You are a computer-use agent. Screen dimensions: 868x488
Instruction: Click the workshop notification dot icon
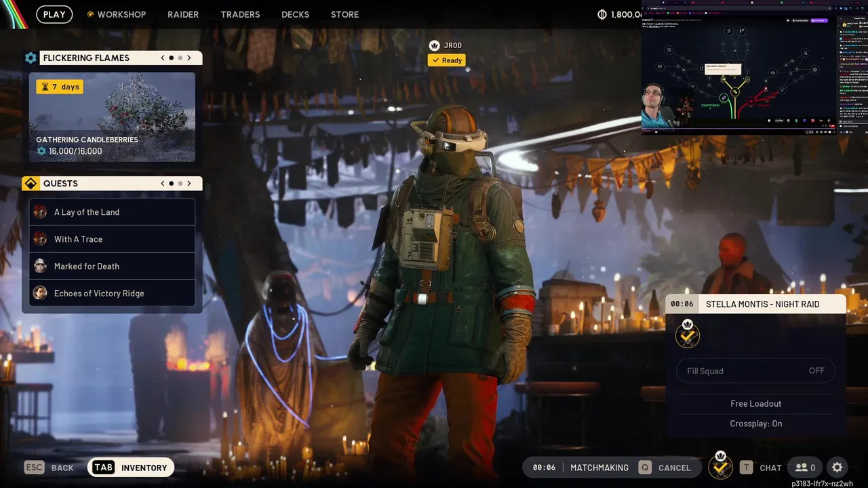pos(90,14)
